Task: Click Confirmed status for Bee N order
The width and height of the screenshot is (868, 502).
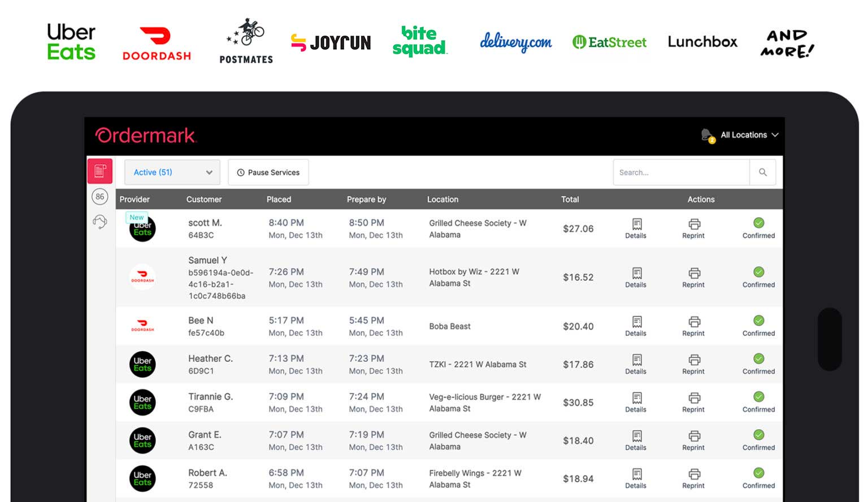Action: coord(759,326)
